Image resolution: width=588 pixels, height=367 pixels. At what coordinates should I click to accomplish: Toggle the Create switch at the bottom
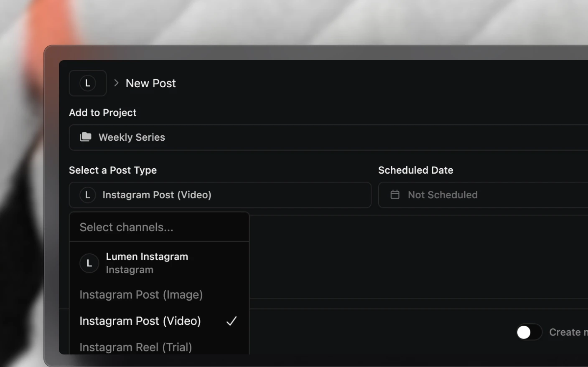point(529,332)
